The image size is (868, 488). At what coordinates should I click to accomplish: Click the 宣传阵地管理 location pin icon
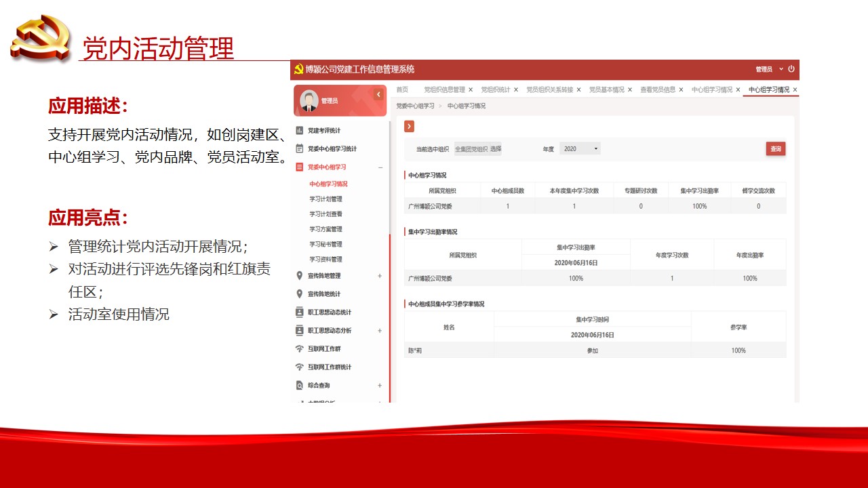pos(300,276)
